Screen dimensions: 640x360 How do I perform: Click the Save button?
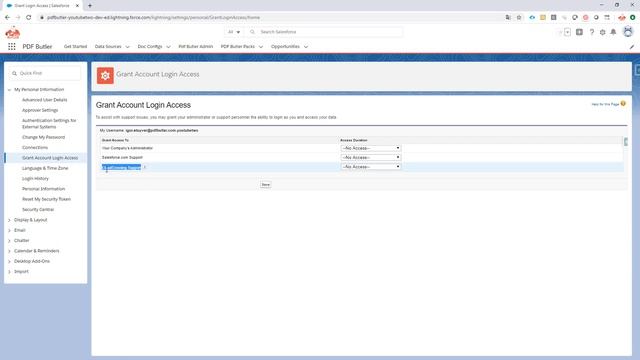[265, 185]
